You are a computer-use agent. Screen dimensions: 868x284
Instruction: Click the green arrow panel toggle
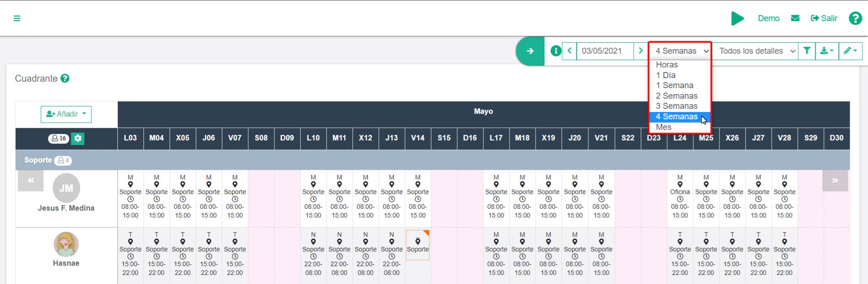(530, 51)
